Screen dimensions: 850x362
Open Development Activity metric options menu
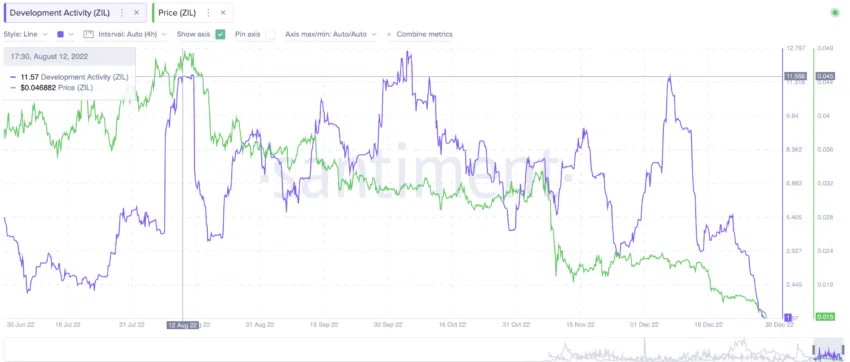pos(122,12)
